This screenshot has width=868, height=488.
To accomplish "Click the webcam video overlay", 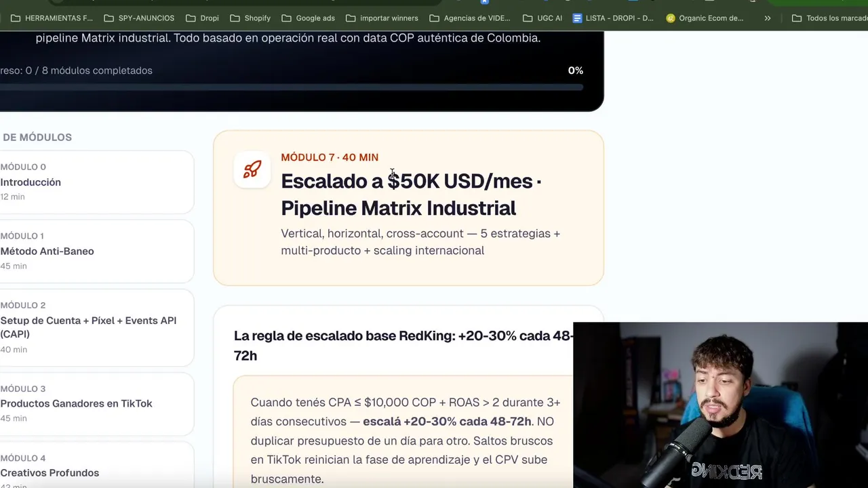I will (720, 405).
